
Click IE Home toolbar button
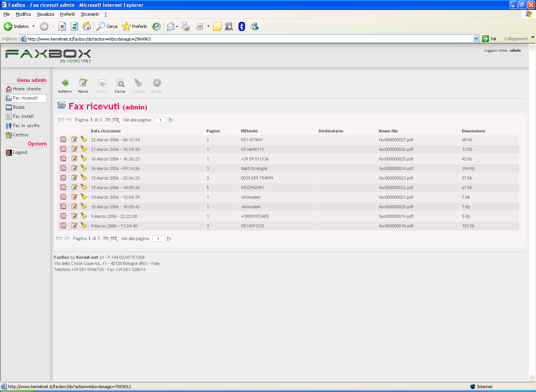click(x=87, y=26)
